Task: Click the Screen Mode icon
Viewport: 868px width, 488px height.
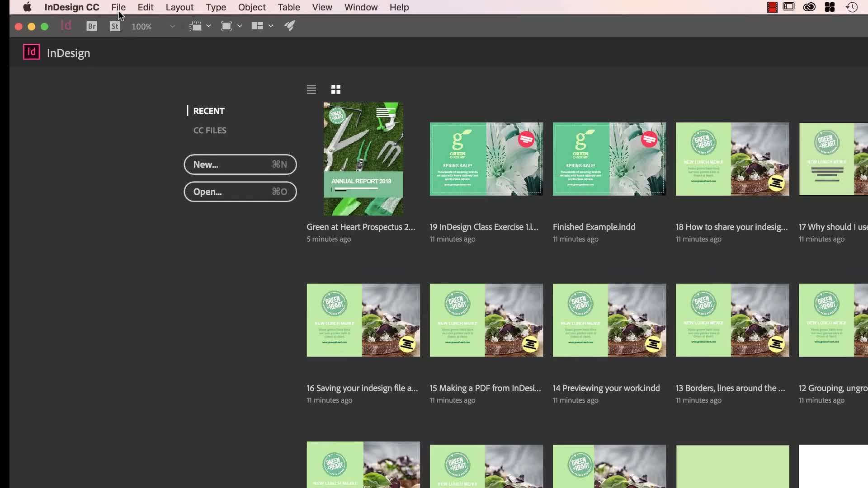Action: click(x=226, y=26)
